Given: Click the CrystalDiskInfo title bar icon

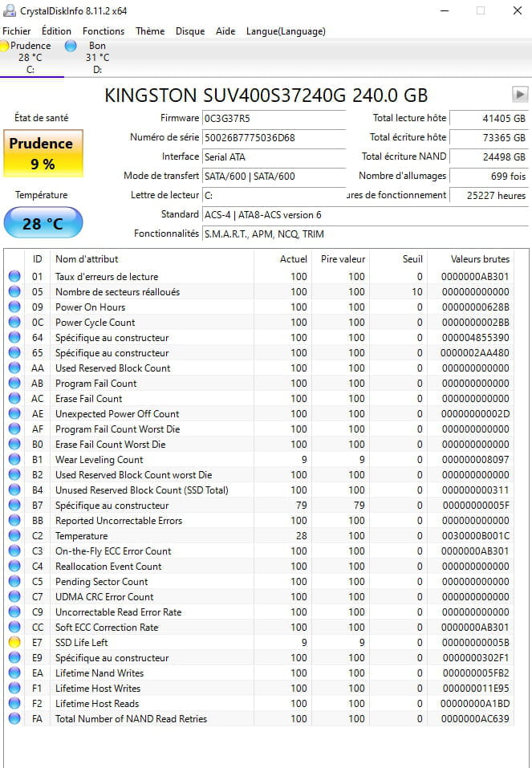Looking at the screenshot, I should (x=10, y=10).
